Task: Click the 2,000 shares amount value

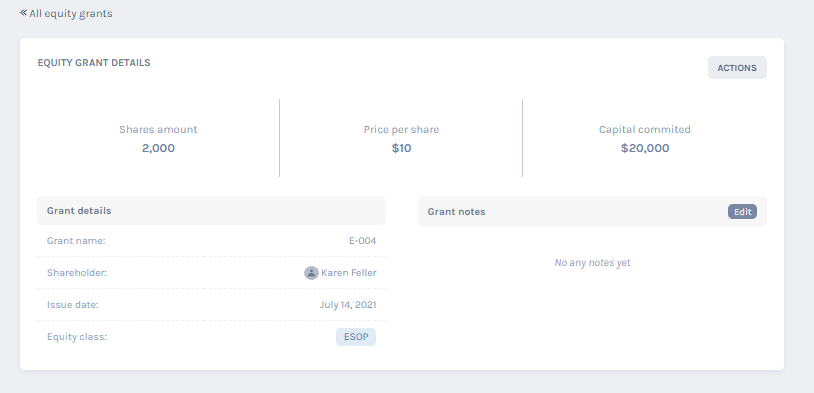Action: 158,148
